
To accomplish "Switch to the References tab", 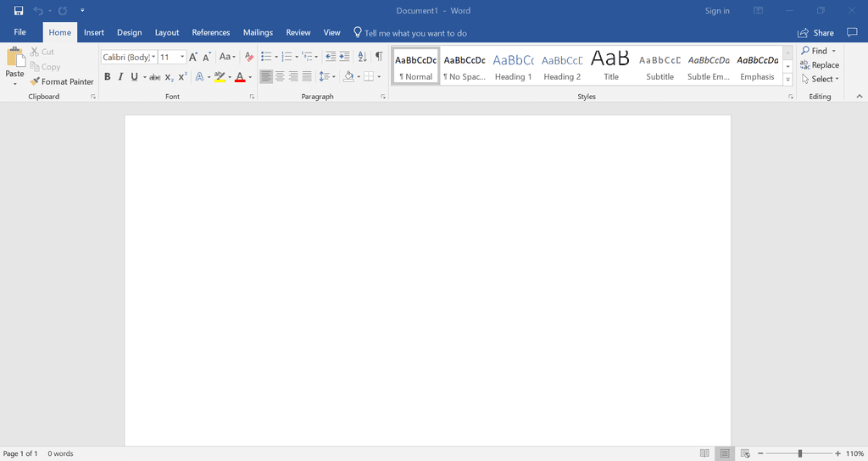I will (211, 33).
